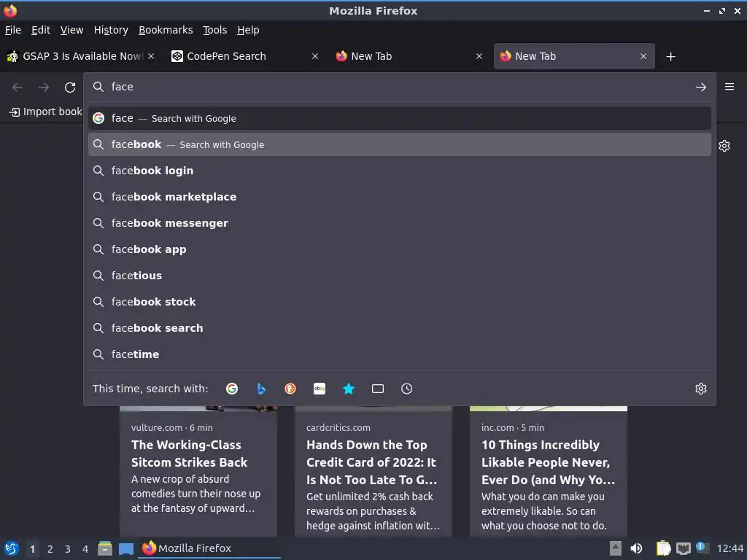Open 'Hands Down the Top Credit Card' article
Viewport: 747px width, 560px height.
(x=371, y=462)
